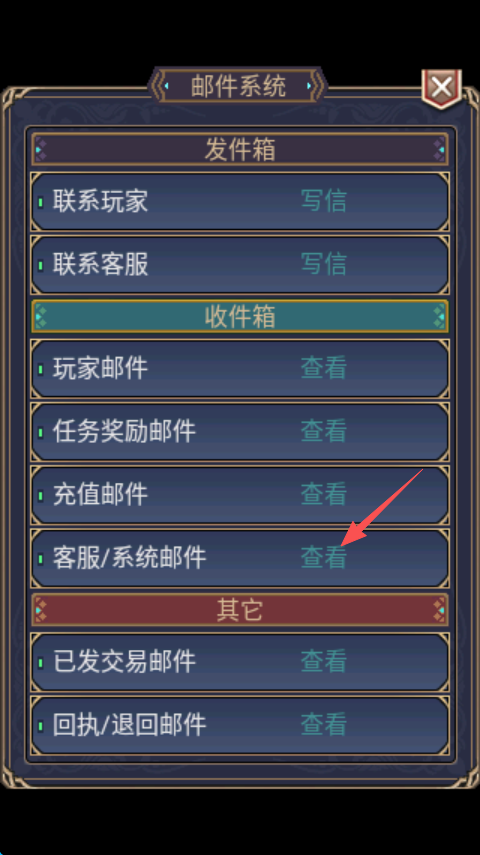View 已发交易邮件 via 查看
This screenshot has height=855, width=480.
point(323,661)
